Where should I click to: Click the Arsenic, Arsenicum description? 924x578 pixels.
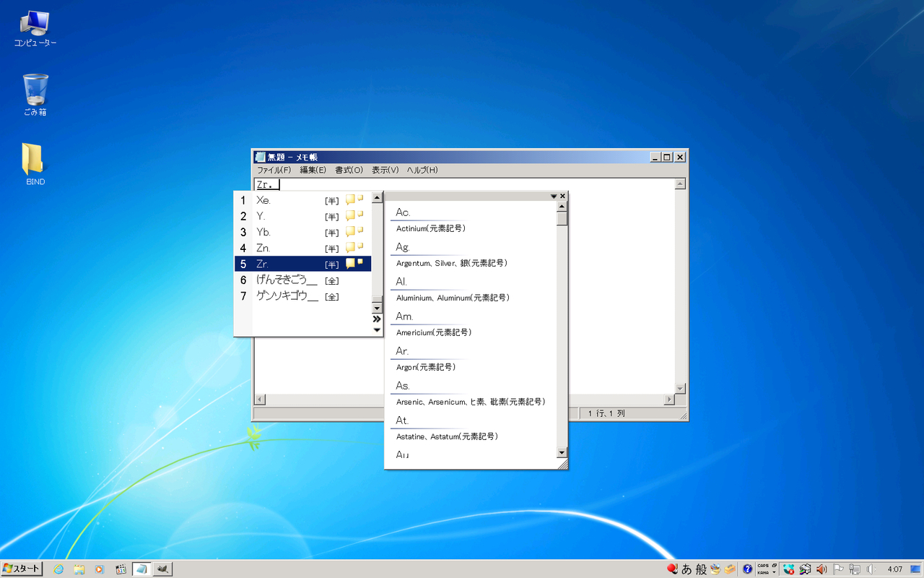coord(471,402)
